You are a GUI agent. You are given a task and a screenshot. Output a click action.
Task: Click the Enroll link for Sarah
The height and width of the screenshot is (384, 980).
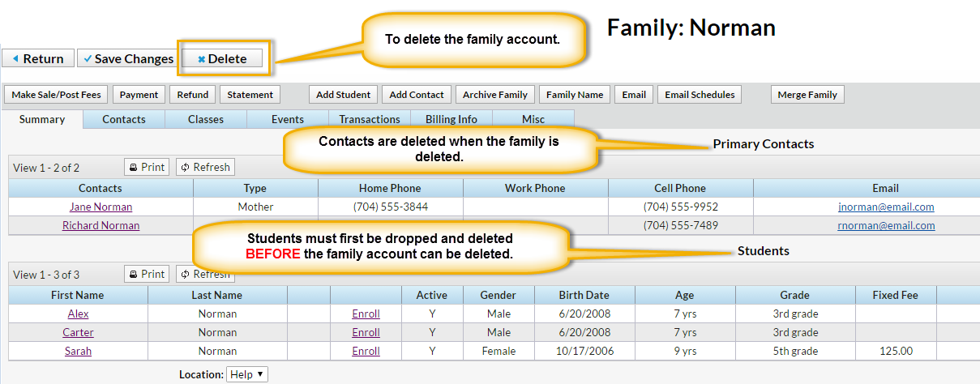point(366,351)
